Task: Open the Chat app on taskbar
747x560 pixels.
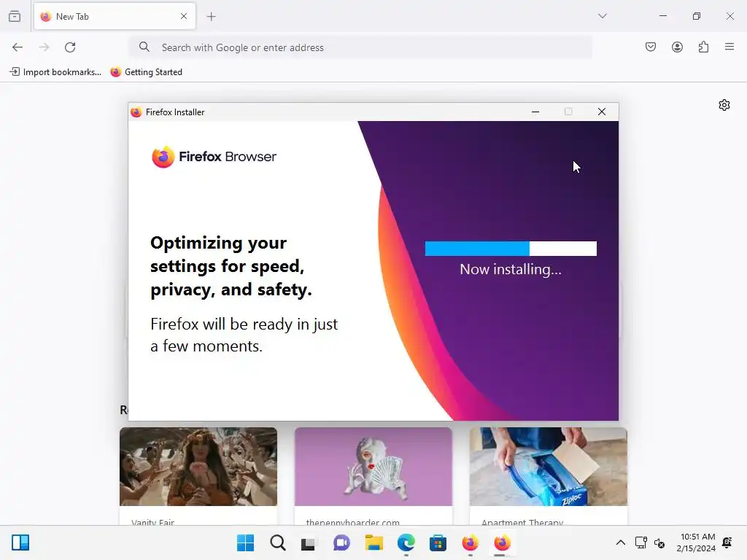Action: tap(341, 542)
